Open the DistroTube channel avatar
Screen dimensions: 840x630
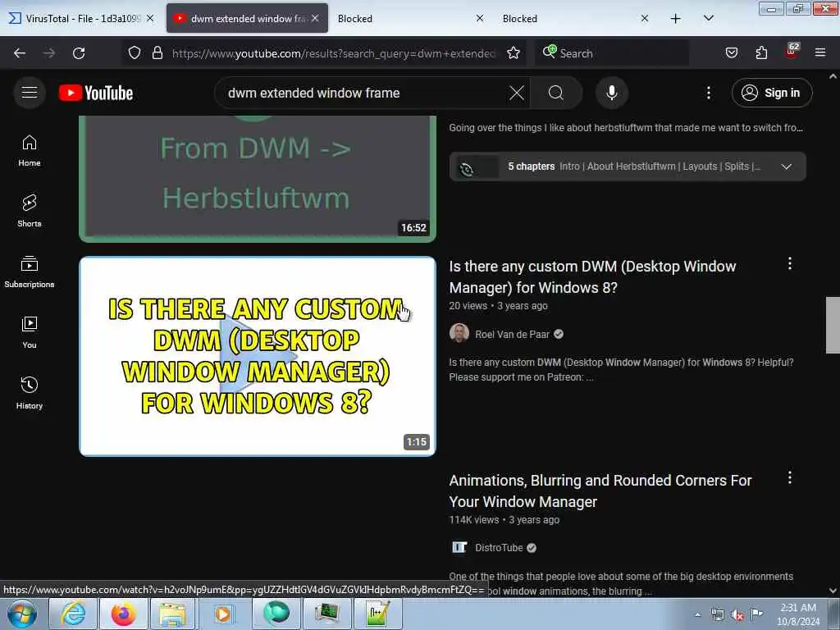459,547
